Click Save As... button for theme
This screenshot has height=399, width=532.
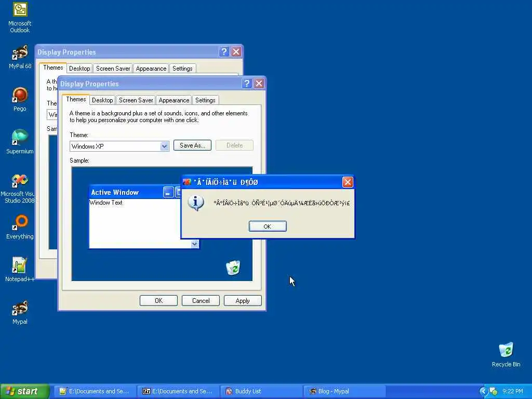point(192,145)
